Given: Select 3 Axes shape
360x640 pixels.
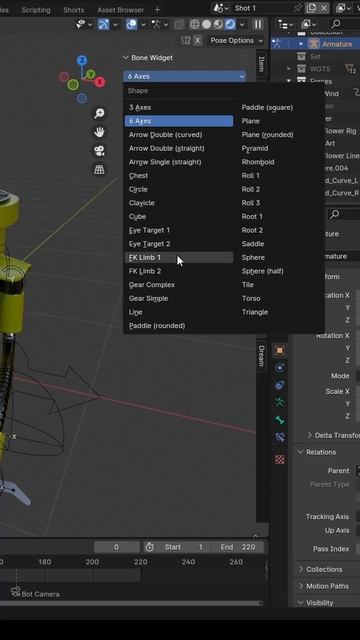Looking at the screenshot, I should [179, 107].
